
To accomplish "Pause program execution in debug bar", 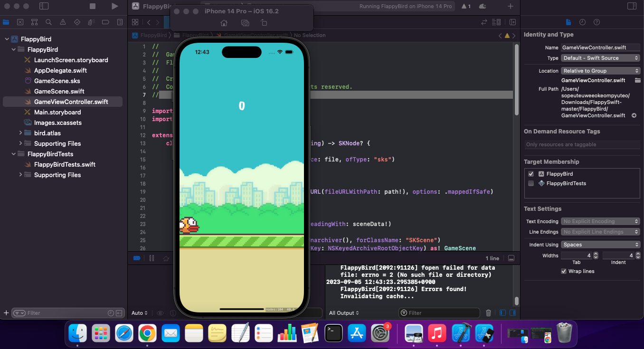I will click(152, 258).
